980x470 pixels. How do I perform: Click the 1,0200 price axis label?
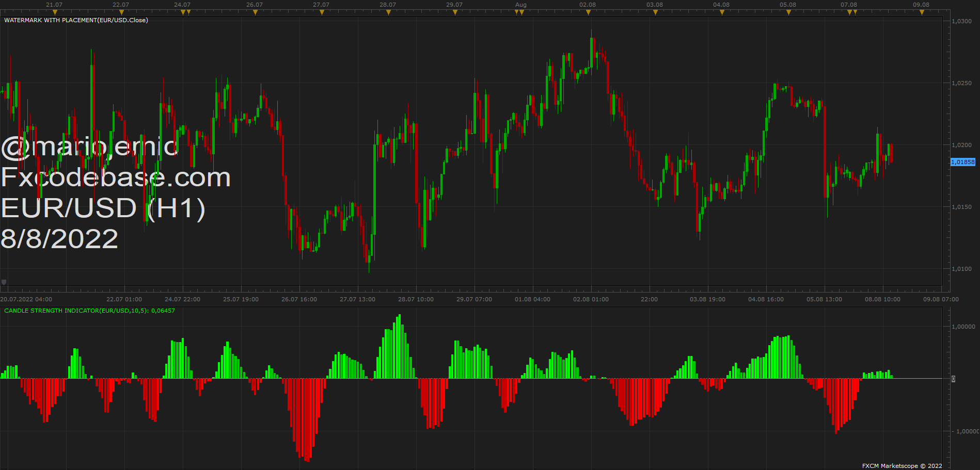[961, 145]
